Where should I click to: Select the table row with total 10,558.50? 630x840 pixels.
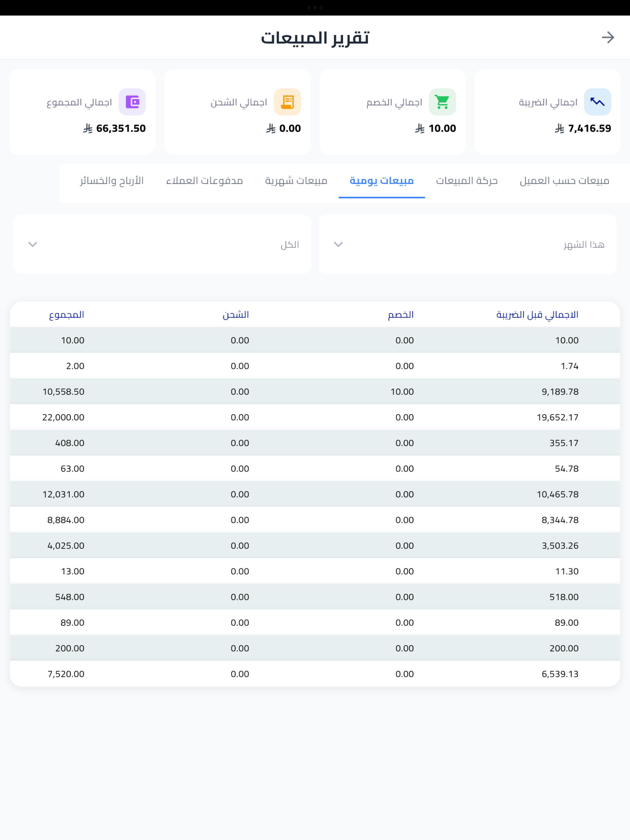[x=315, y=391]
